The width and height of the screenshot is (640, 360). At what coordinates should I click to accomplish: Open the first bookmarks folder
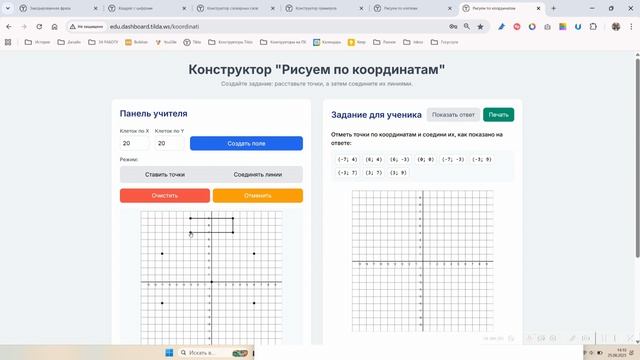click(x=38, y=42)
